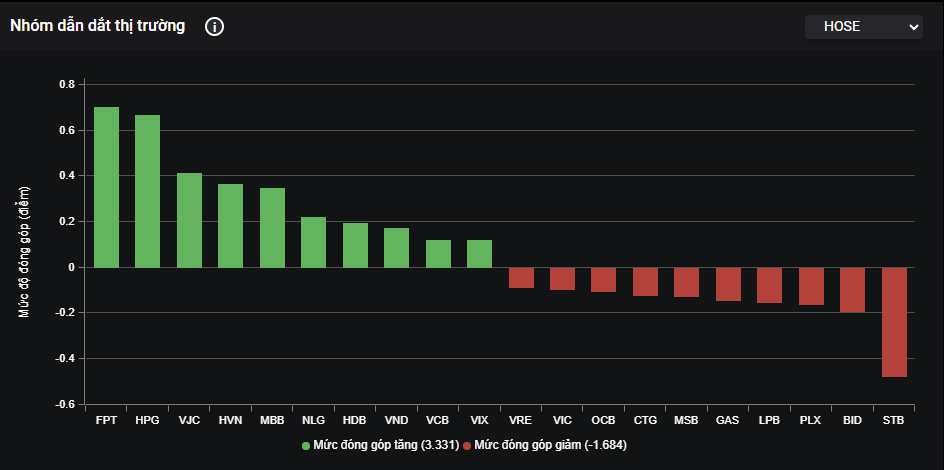This screenshot has width=944, height=470.
Task: Click the HVN contribution bar
Action: (231, 225)
